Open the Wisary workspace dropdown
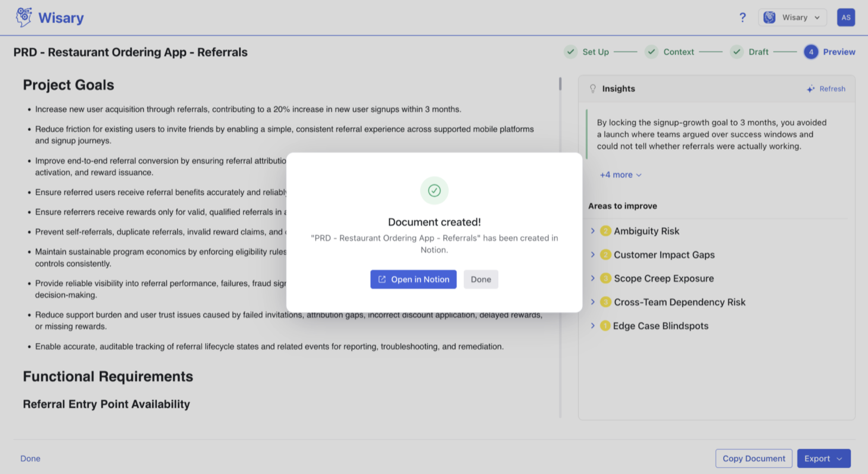This screenshot has height=474, width=868. [x=793, y=17]
